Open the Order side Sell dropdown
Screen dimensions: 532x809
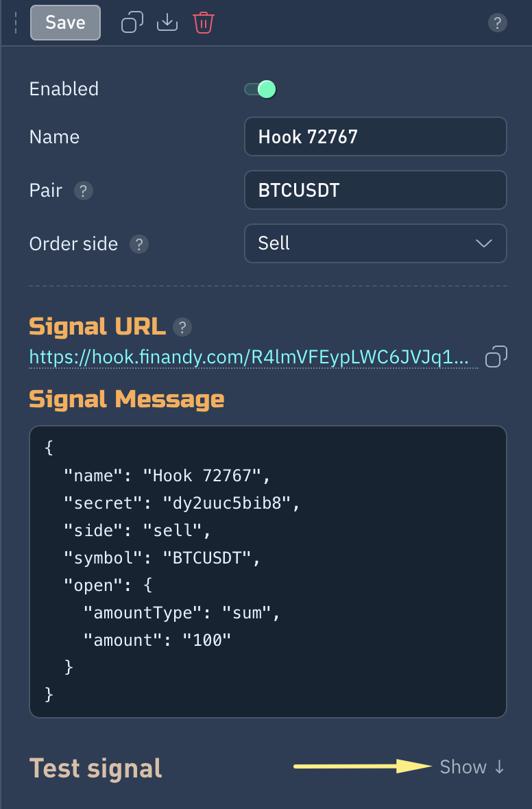click(x=375, y=243)
